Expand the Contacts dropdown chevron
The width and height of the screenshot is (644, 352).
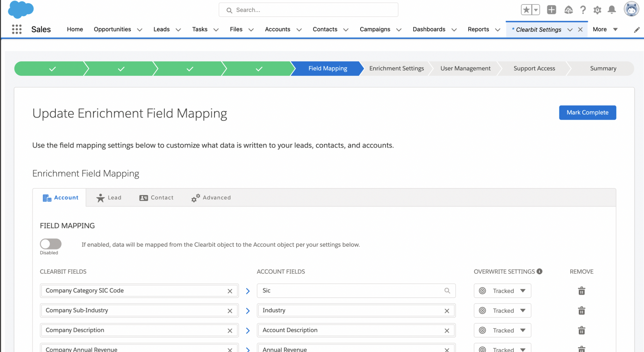point(346,30)
